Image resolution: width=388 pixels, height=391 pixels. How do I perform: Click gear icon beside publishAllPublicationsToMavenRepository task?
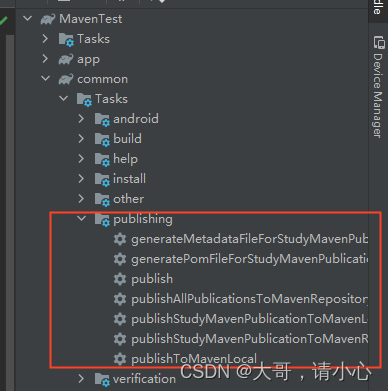point(120,299)
